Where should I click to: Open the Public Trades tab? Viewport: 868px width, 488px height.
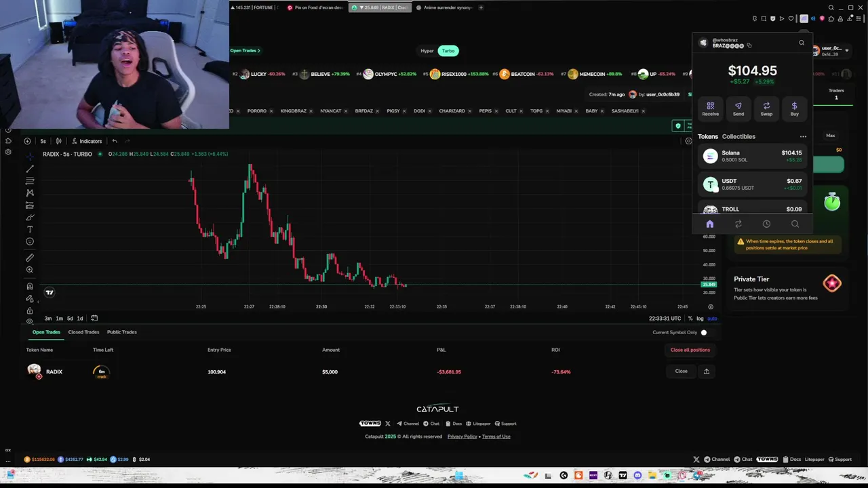tap(122, 332)
